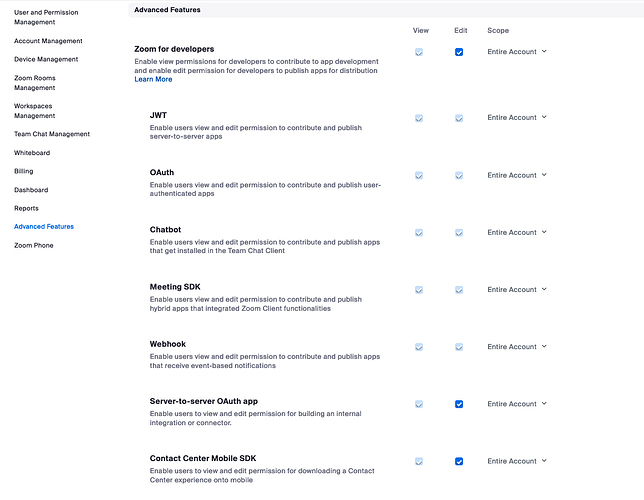The width and height of the screenshot is (644, 500).
Task: Toggle View checkbox for OAuth row
Action: pyautogui.click(x=419, y=175)
